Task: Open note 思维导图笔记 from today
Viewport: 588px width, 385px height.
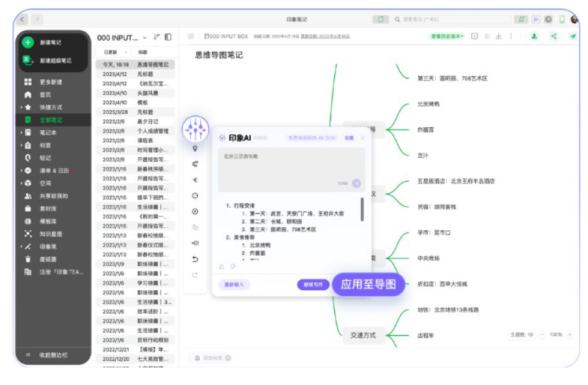Action: [135, 64]
